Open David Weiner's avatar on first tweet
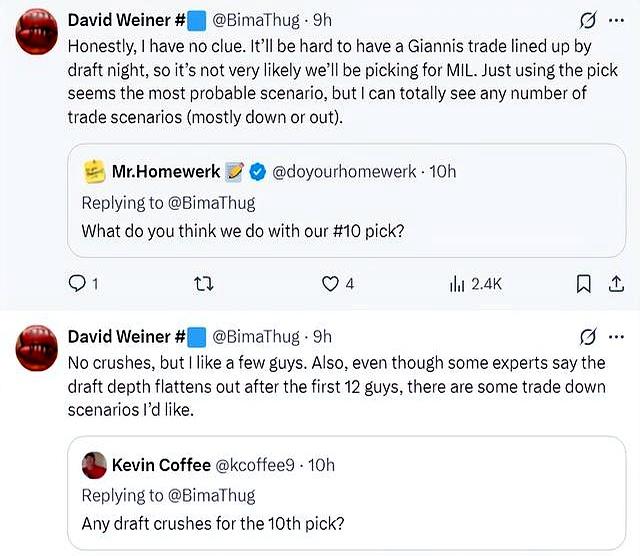The image size is (640, 556). (x=36, y=32)
